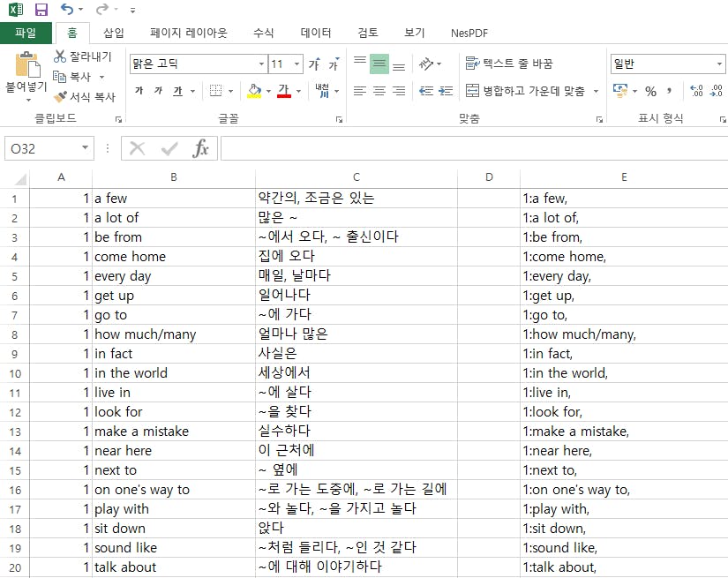Open the fill color dropdown arrow
728x578 pixels.
click(268, 91)
